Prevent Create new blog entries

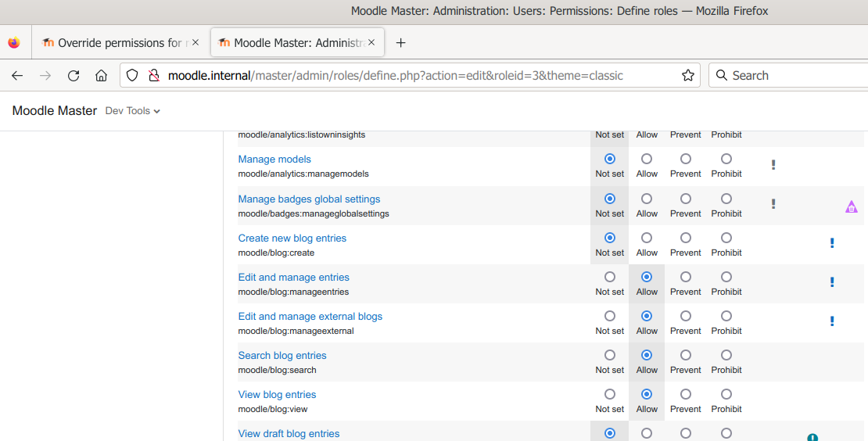click(685, 238)
